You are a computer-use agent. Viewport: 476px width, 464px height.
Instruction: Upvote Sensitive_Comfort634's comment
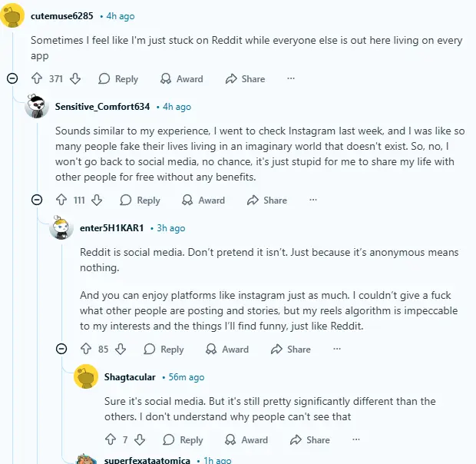point(61,200)
